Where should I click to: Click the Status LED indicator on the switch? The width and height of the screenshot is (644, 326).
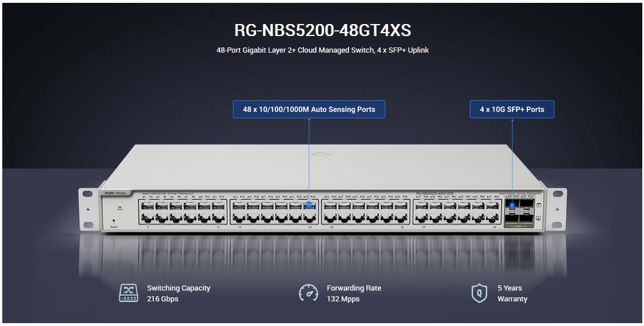click(x=119, y=208)
